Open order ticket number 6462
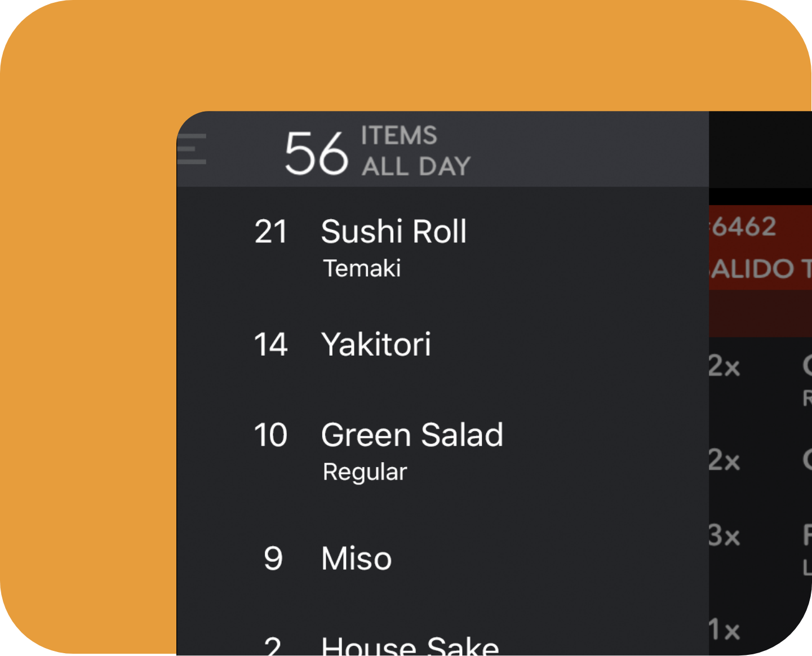Image resolution: width=812 pixels, height=656 pixels. (x=744, y=227)
